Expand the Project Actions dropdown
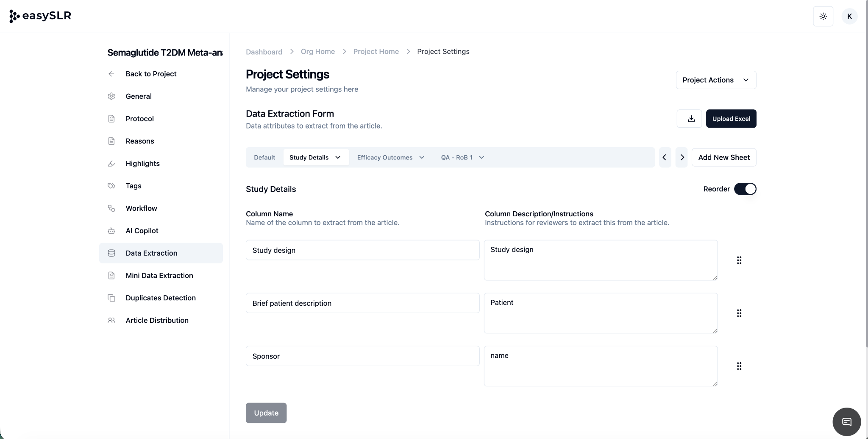The image size is (868, 439). click(715, 80)
